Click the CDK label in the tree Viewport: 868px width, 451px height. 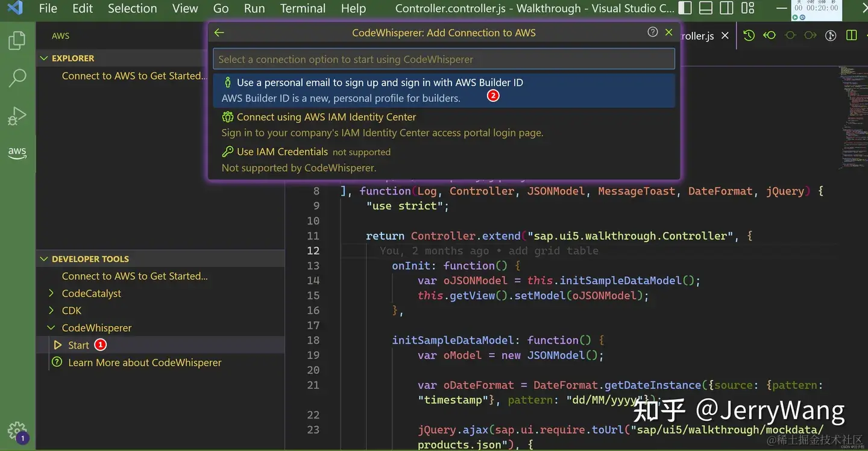click(72, 311)
